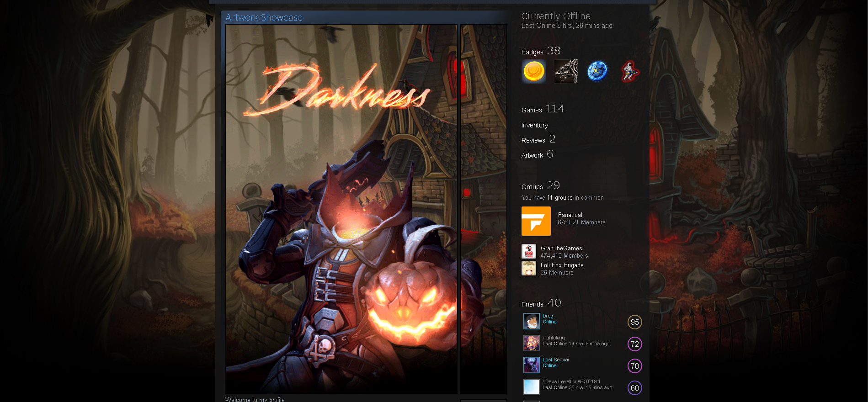
Task: Open friend name !!!Deps LevelUp #BOT 19:1
Action: point(571,381)
